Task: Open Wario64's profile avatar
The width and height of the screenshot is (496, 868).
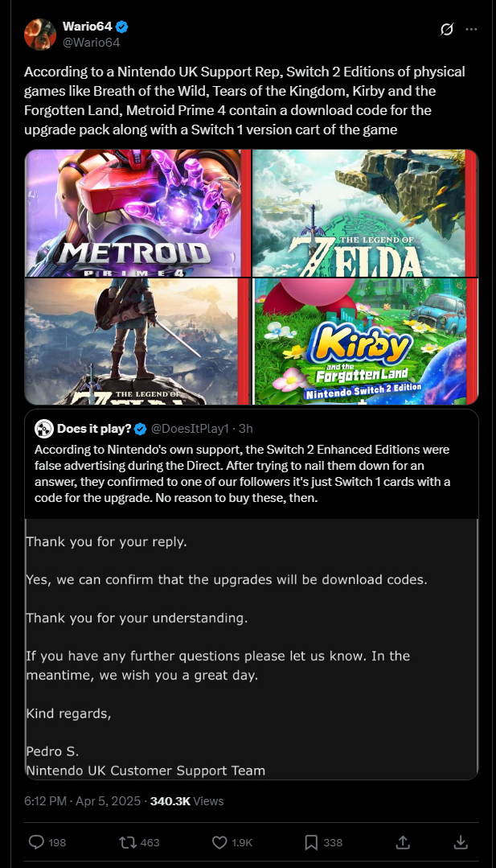Action: (40, 34)
